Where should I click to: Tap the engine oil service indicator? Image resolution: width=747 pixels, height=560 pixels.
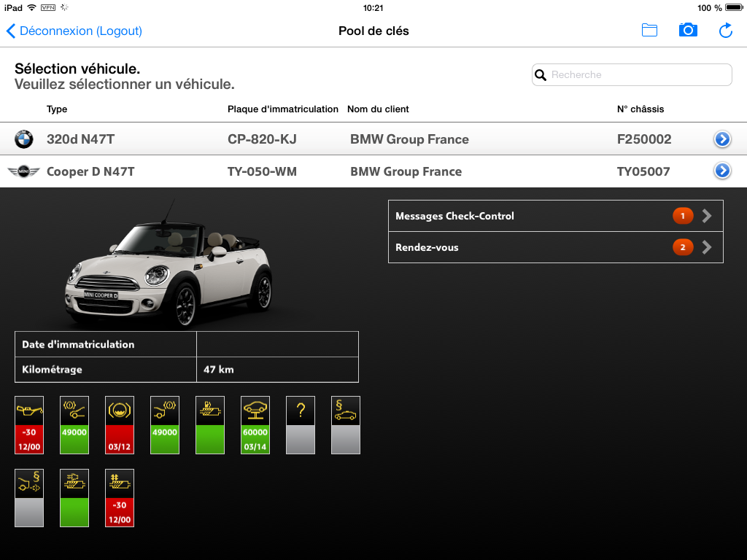[29, 425]
